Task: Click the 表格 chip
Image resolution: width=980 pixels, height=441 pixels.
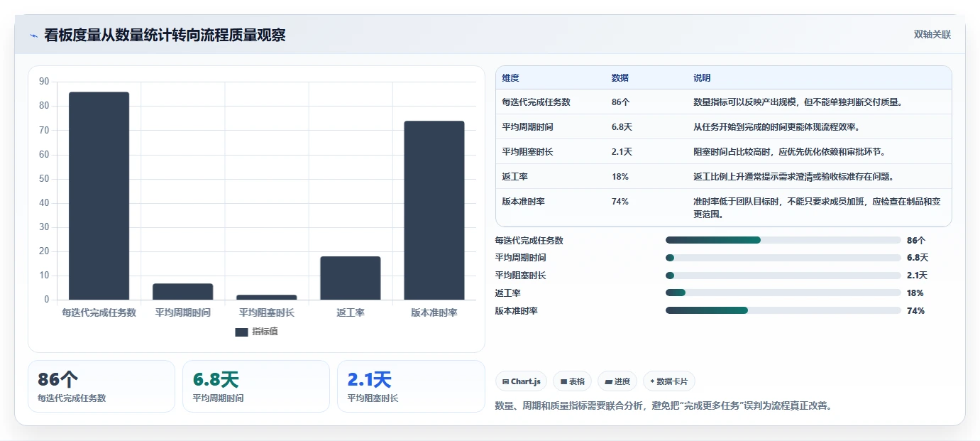Action: (573, 381)
